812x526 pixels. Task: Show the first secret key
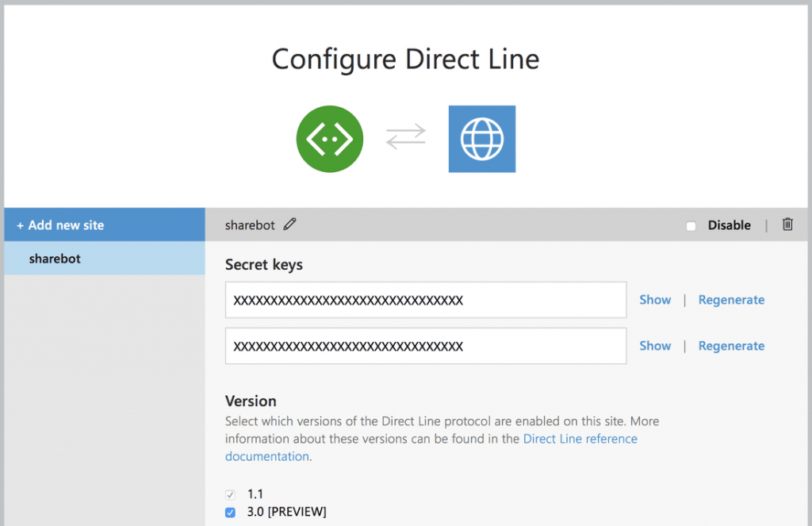[x=654, y=299]
